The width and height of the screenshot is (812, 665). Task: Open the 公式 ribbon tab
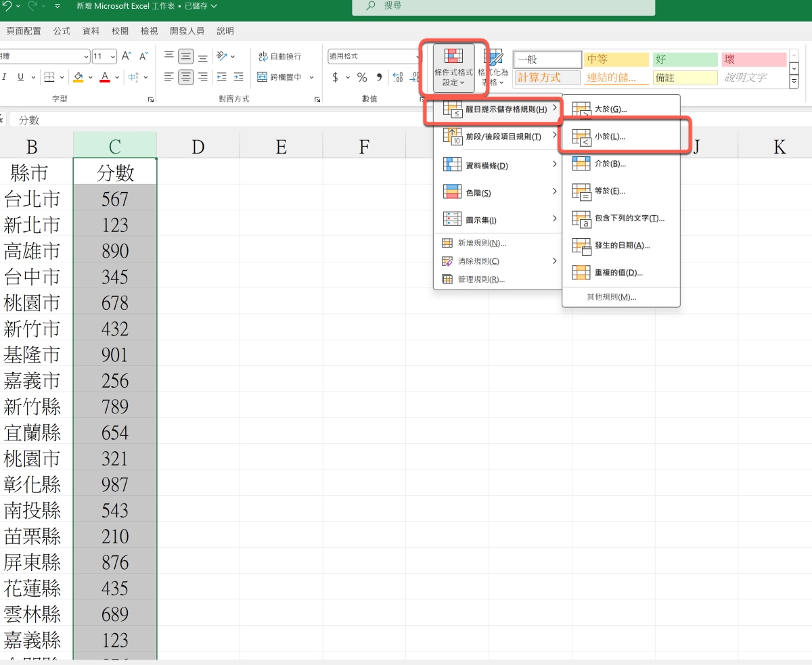point(62,31)
